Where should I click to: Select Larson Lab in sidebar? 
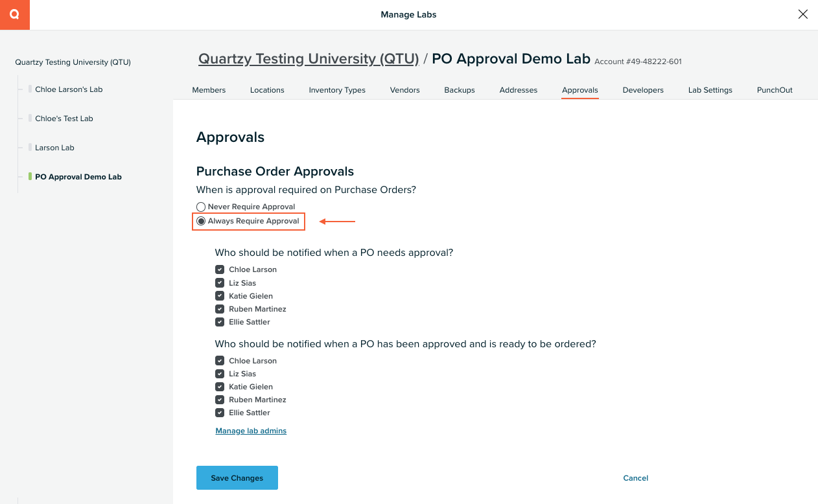tap(54, 148)
